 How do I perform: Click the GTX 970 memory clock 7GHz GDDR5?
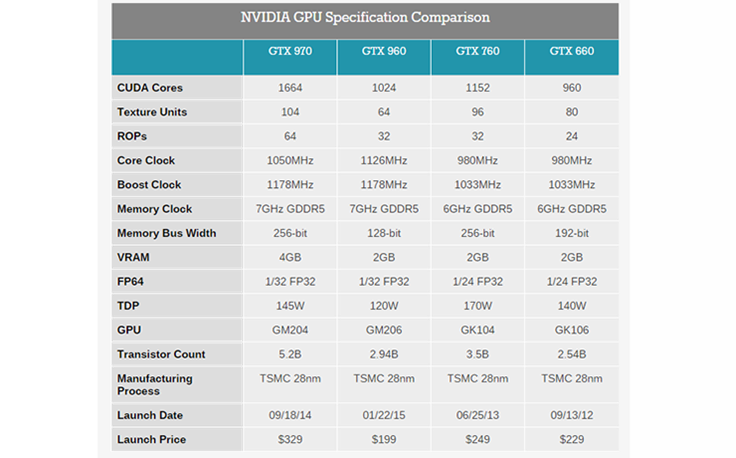click(x=290, y=209)
